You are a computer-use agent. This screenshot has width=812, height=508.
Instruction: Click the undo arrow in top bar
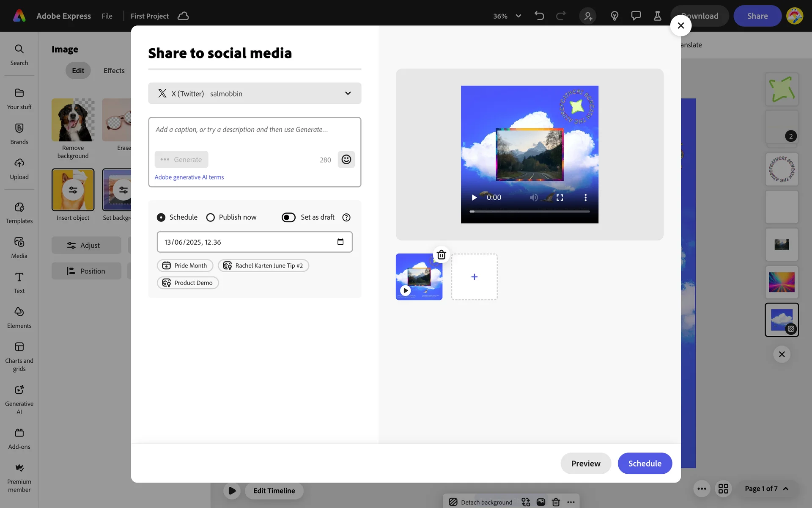(x=539, y=16)
